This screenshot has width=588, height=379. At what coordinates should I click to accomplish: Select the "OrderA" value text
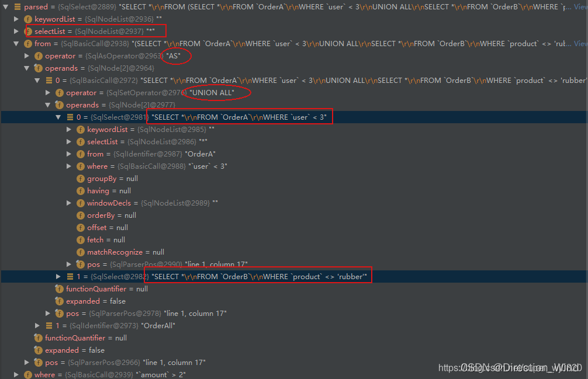200,154
